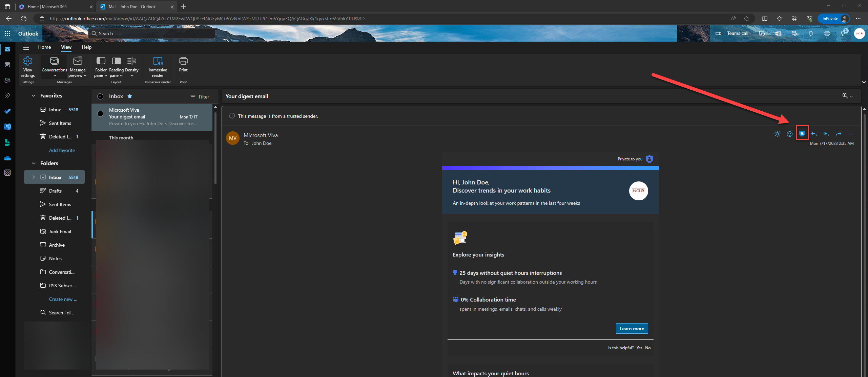Screen dimensions: 868x377
Task: Open Search Folders item
Action: coord(54,313)
